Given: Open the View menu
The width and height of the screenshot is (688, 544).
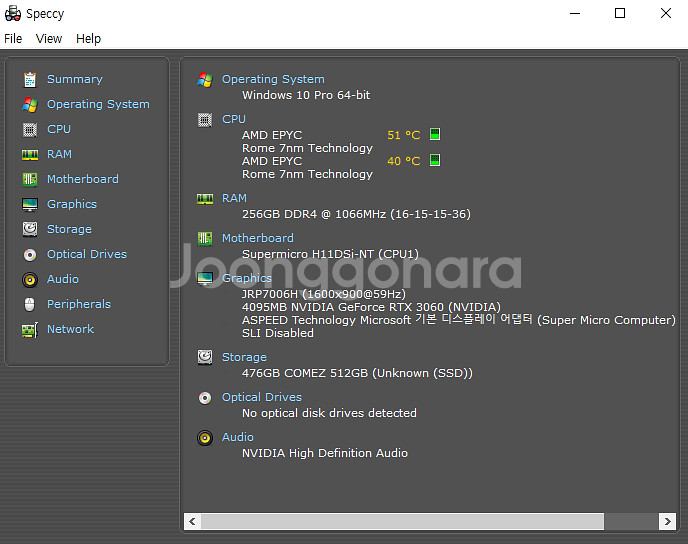Looking at the screenshot, I should (49, 39).
